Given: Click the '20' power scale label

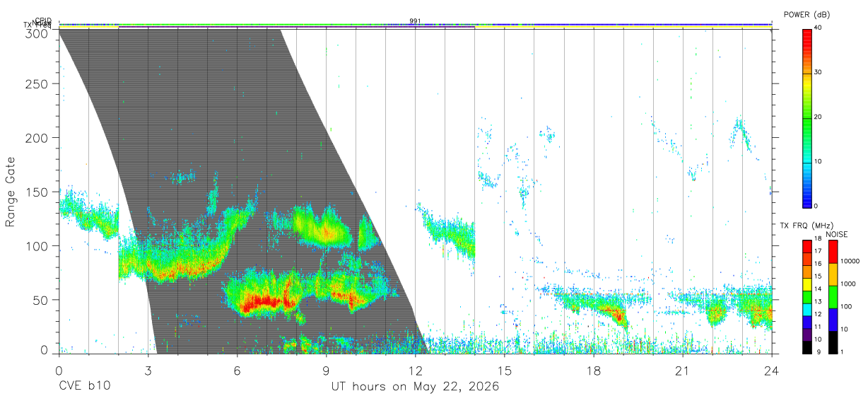Looking at the screenshot, I should point(818,117).
